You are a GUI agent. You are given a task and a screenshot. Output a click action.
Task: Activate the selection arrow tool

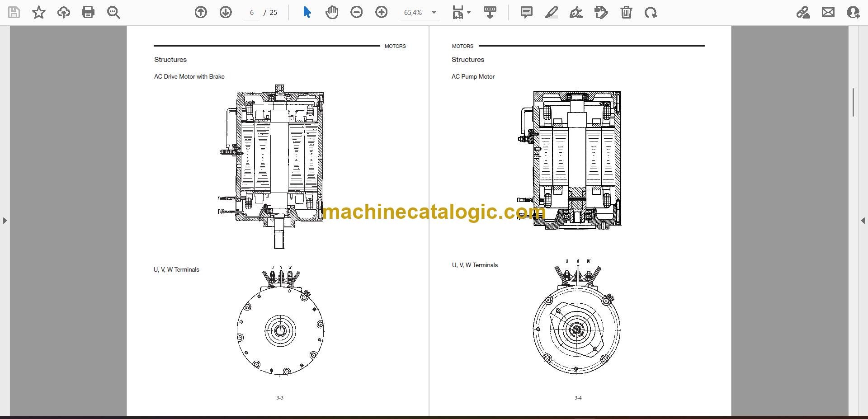307,12
